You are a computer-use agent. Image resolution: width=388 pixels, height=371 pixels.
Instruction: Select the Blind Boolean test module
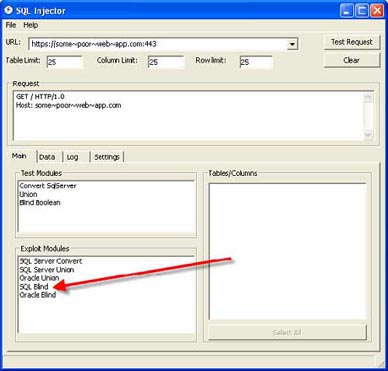point(40,203)
